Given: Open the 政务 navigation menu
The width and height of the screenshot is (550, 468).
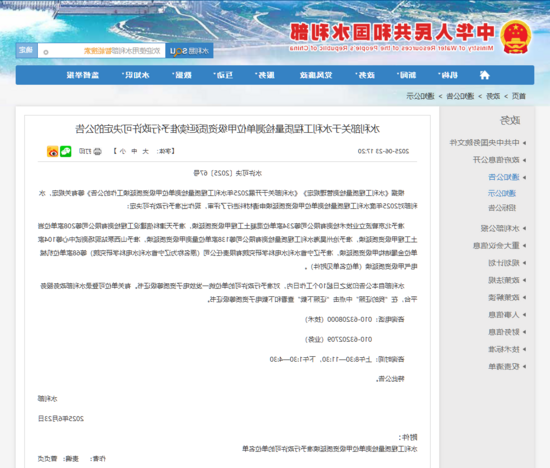Looking at the screenshot, I should point(365,75).
